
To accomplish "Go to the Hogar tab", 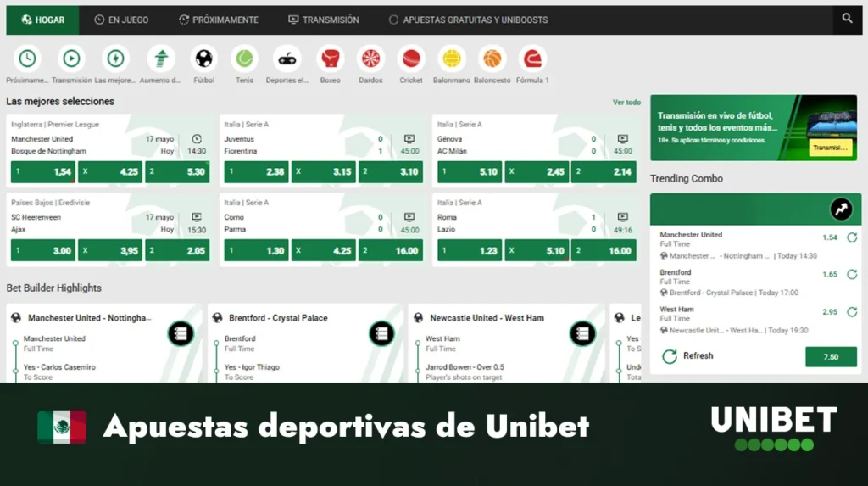I will pyautogui.click(x=42, y=20).
